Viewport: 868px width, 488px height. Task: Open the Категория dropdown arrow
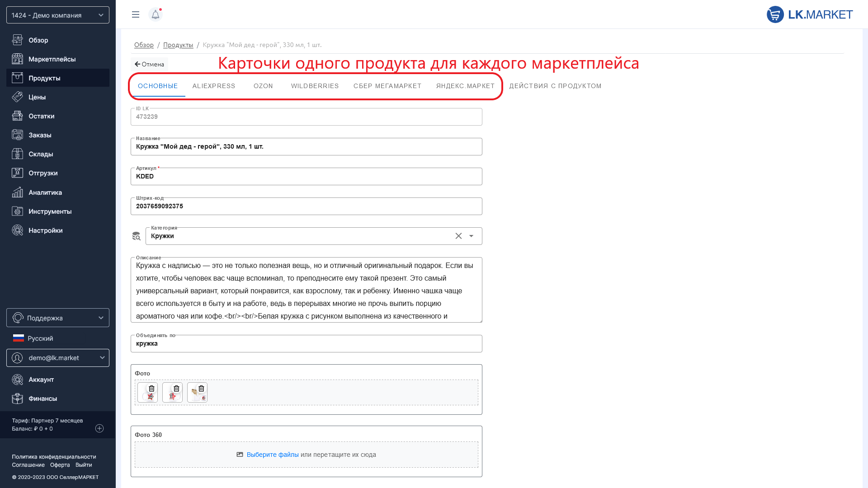coord(471,236)
